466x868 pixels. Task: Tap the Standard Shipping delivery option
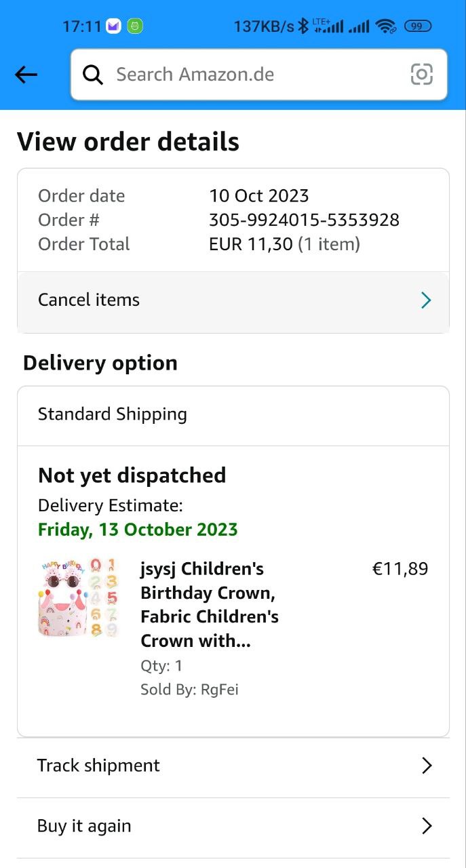pyautogui.click(x=113, y=414)
